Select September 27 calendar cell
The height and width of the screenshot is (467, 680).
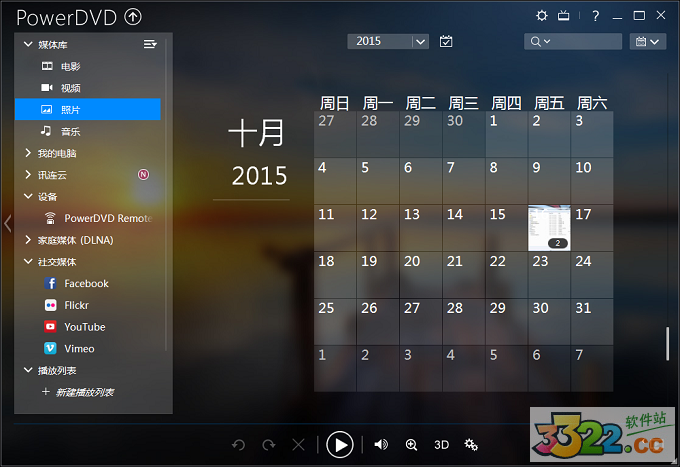click(335, 134)
